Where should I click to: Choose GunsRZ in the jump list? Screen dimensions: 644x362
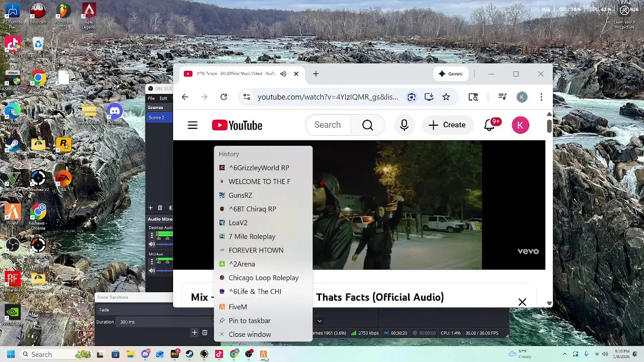[263, 195]
